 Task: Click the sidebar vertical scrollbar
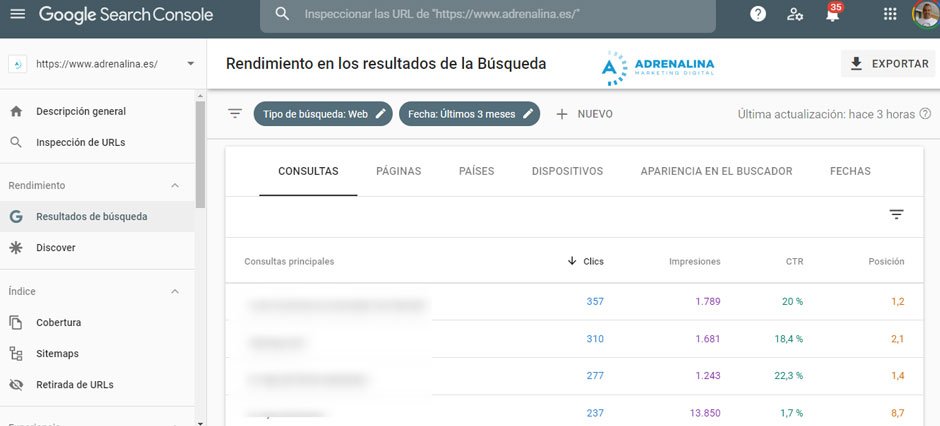pyautogui.click(x=200, y=155)
